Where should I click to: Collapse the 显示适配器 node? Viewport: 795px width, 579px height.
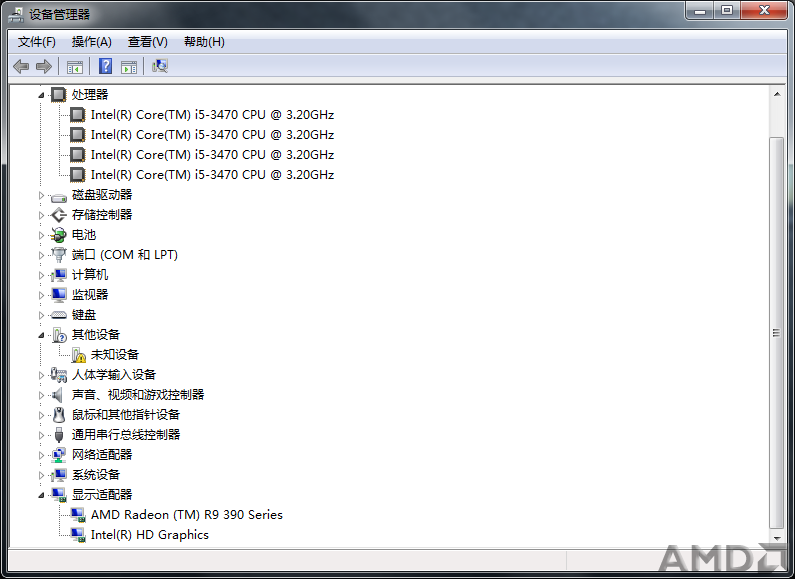[x=41, y=495]
